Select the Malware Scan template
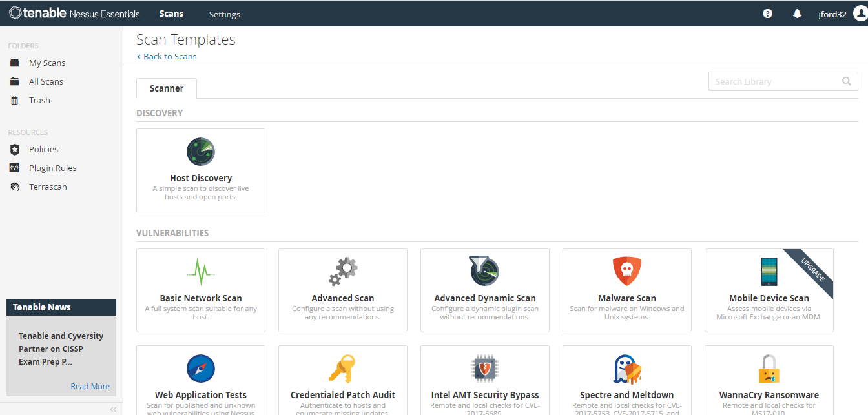 coord(626,290)
